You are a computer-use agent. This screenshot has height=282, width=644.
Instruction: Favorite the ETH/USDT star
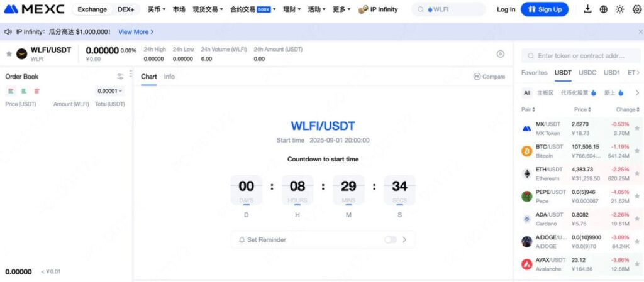point(637,174)
